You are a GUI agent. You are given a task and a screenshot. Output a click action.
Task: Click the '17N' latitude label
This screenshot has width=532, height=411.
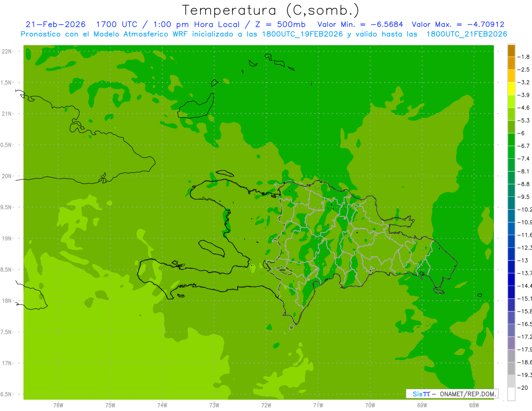(x=7, y=363)
